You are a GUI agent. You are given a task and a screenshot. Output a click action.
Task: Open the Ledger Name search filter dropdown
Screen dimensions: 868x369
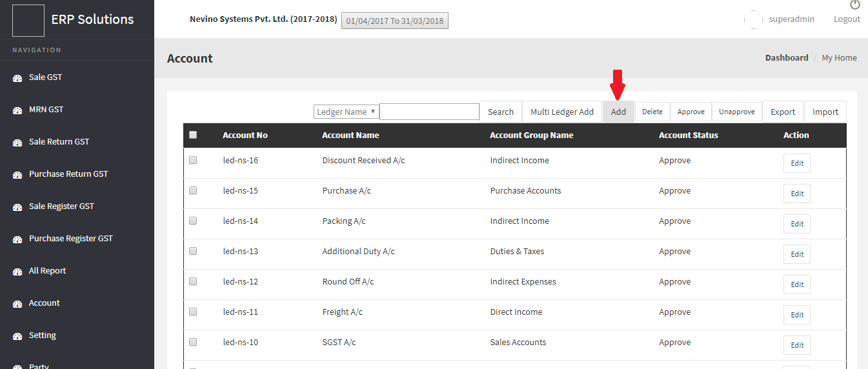(347, 112)
